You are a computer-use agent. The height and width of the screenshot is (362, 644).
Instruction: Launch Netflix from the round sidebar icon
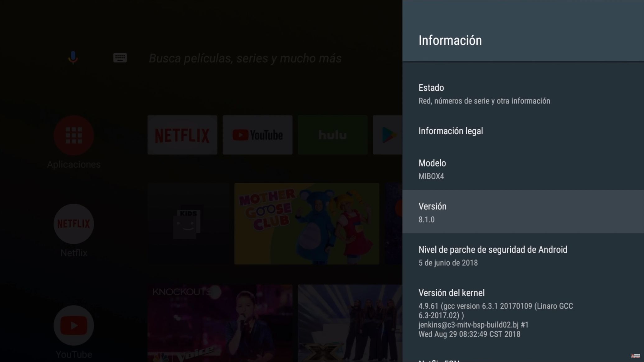click(74, 224)
